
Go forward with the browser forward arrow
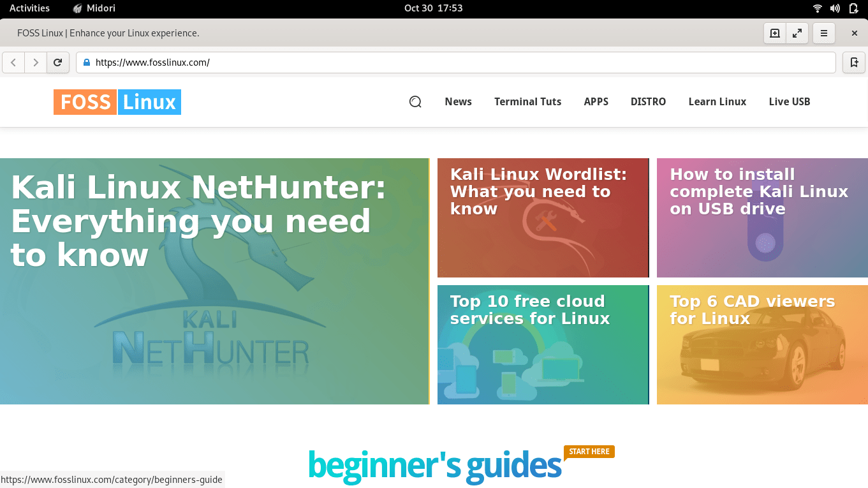36,63
